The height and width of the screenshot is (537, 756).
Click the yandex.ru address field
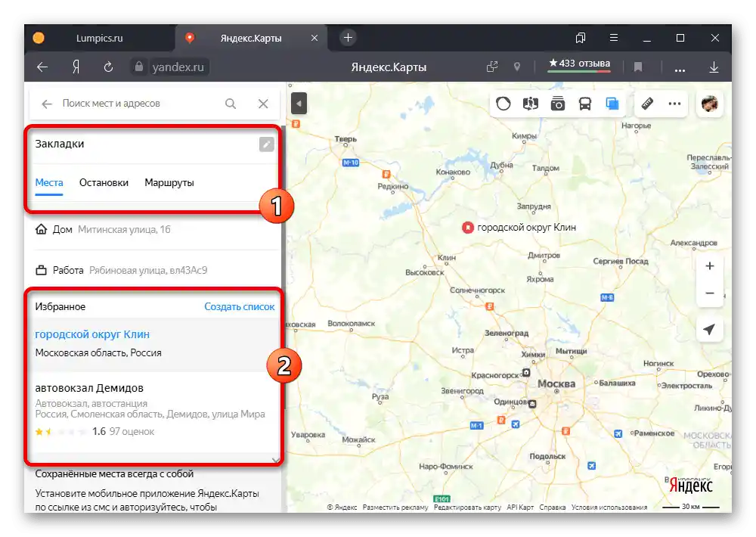178,67
